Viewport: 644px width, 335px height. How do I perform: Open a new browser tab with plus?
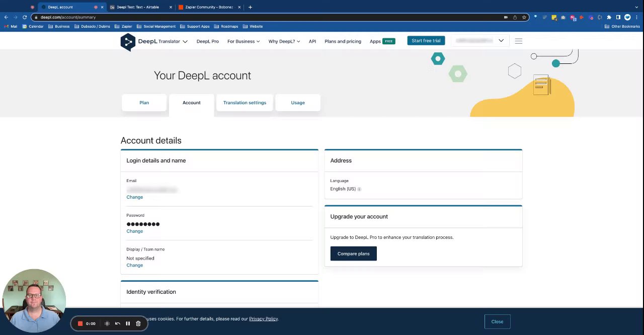(250, 7)
